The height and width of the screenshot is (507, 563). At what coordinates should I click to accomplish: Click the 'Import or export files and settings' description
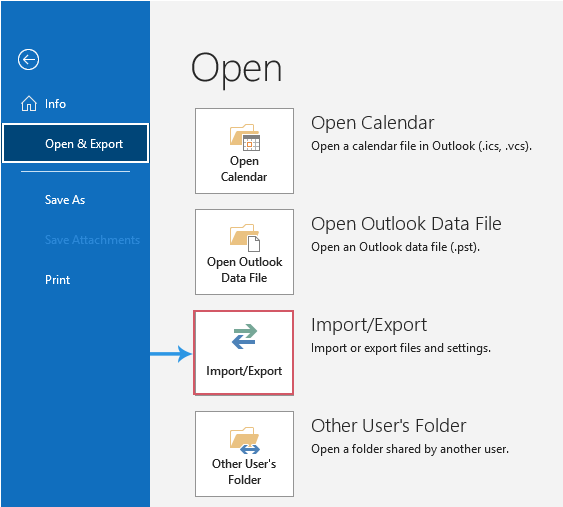[x=401, y=348]
